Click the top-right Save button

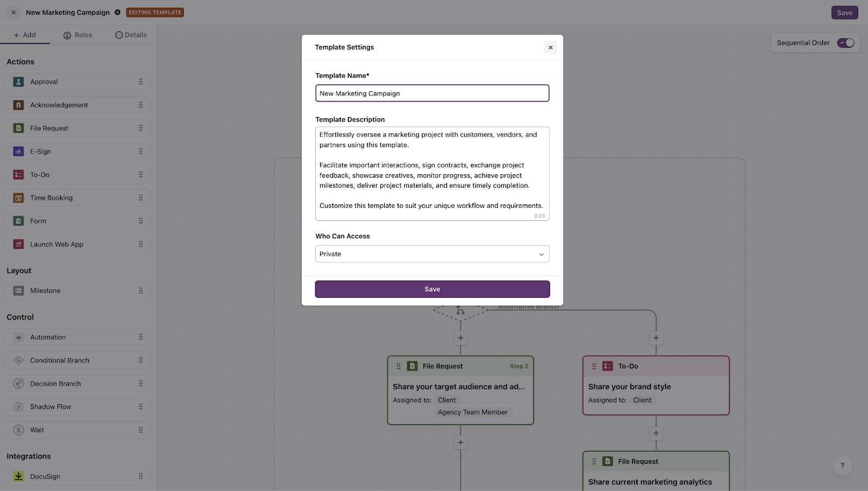pos(845,12)
